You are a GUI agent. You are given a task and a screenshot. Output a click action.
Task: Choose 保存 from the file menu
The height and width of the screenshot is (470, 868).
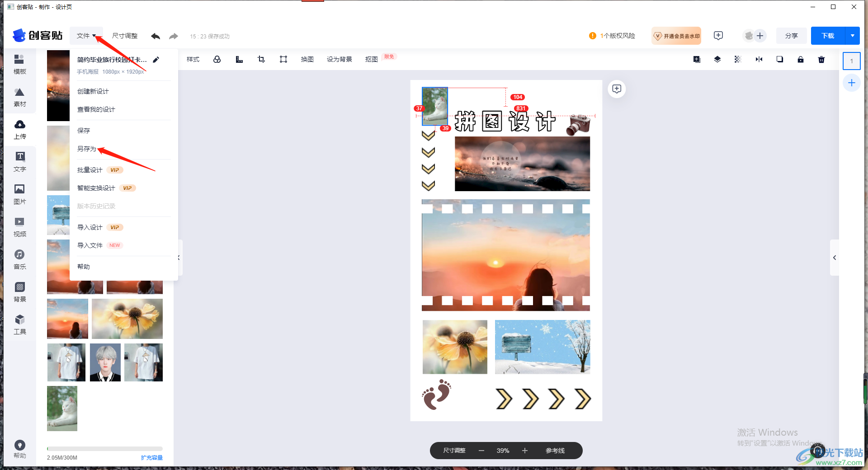click(84, 131)
